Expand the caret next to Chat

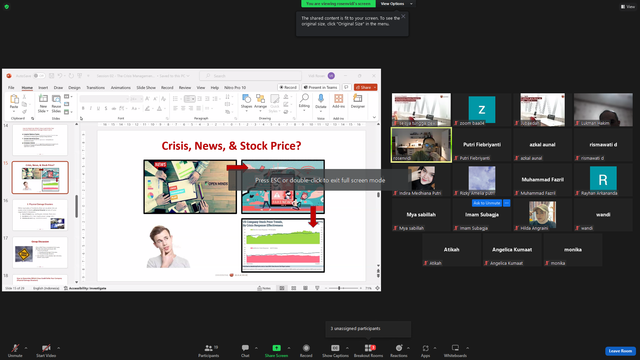pos(256,348)
